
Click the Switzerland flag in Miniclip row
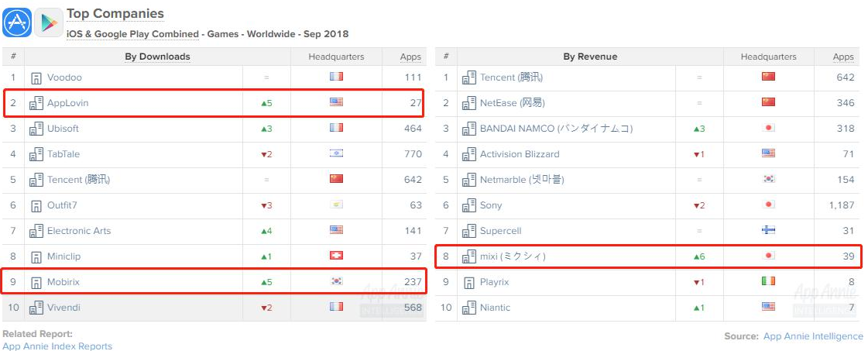pyautogui.click(x=336, y=255)
